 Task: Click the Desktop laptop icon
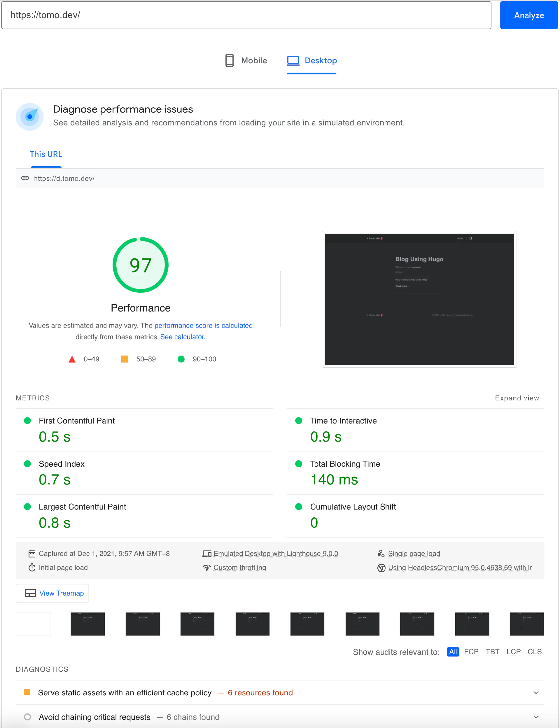[x=293, y=60]
